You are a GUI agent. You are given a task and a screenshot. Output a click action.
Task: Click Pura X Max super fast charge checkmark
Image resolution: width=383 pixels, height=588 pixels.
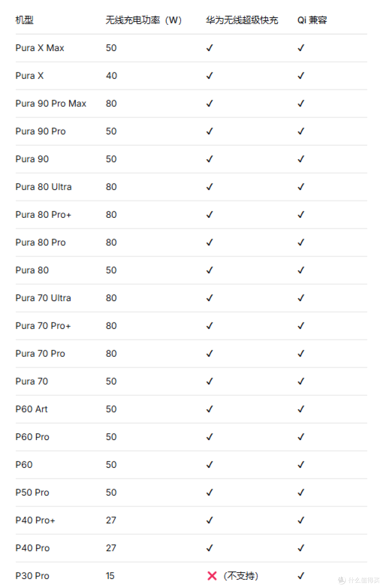(210, 48)
